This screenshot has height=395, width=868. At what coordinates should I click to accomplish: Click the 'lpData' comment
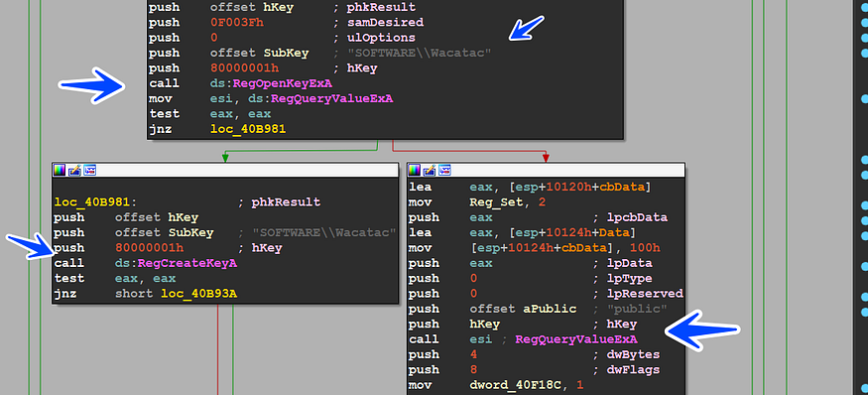[629, 263]
